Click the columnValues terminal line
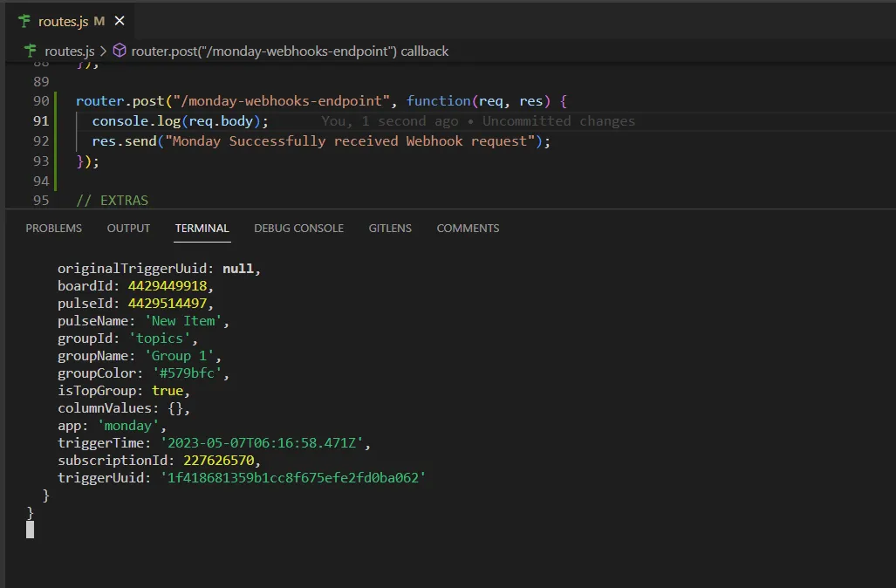 pos(123,408)
